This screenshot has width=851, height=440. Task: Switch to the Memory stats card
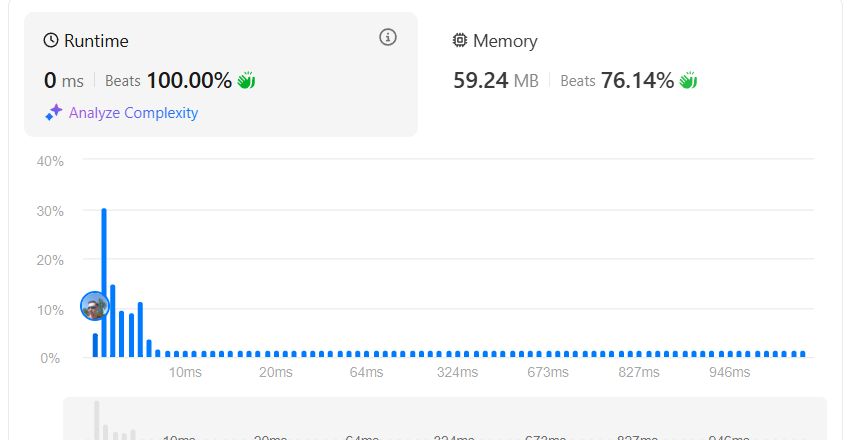pos(624,74)
